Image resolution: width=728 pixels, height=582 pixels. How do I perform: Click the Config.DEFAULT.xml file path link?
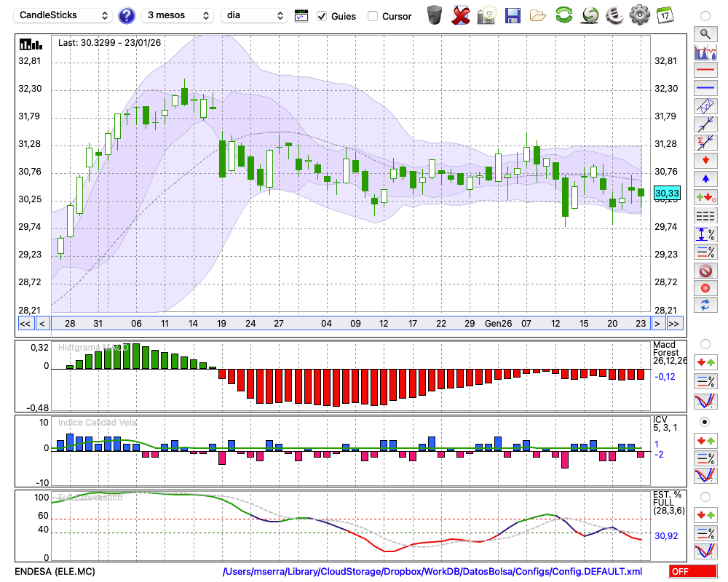(432, 572)
